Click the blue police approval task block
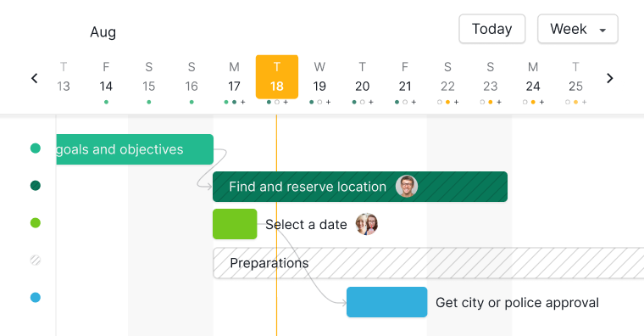644x336 pixels. pyautogui.click(x=387, y=302)
